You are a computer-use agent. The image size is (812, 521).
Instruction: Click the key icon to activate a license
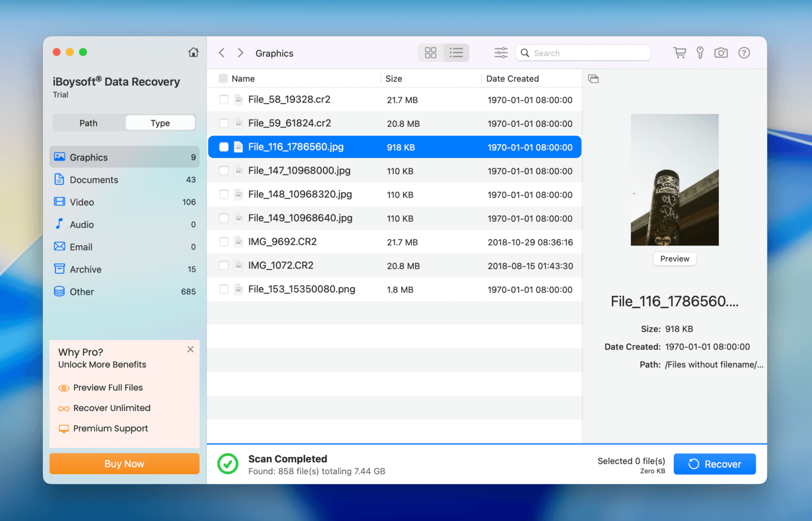pyautogui.click(x=700, y=53)
